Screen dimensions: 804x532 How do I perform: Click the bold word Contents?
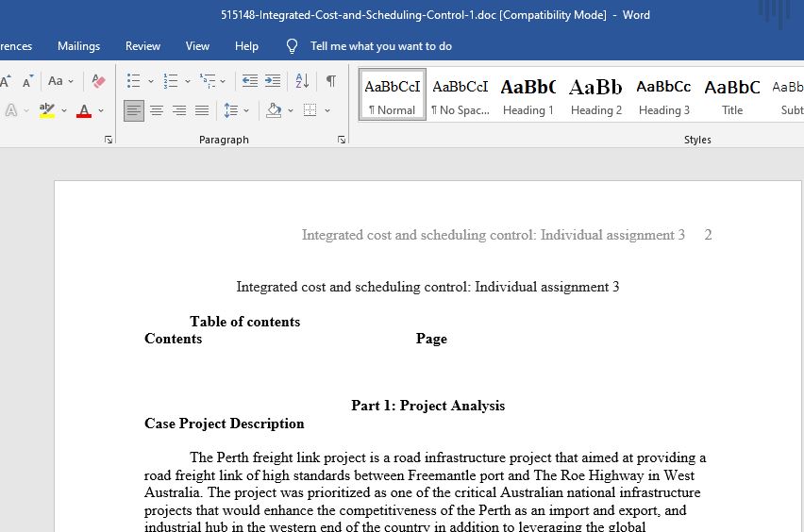coord(174,339)
